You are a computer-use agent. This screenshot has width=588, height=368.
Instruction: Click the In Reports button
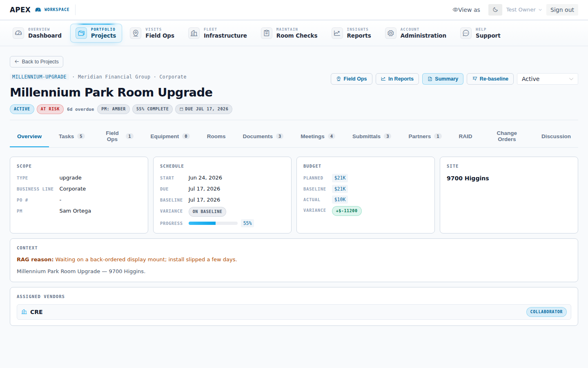tap(397, 79)
